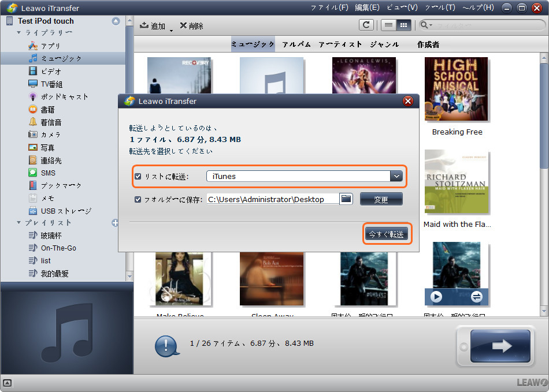This screenshot has height=392, width=549.
Task: Click the sidebar scrollbar up arrow
Action: point(129,21)
